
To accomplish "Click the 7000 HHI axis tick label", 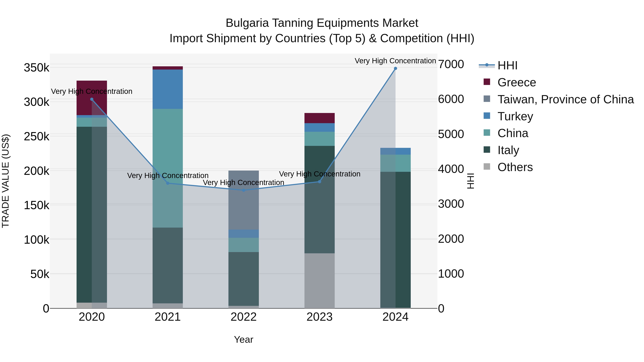I will [x=451, y=65].
